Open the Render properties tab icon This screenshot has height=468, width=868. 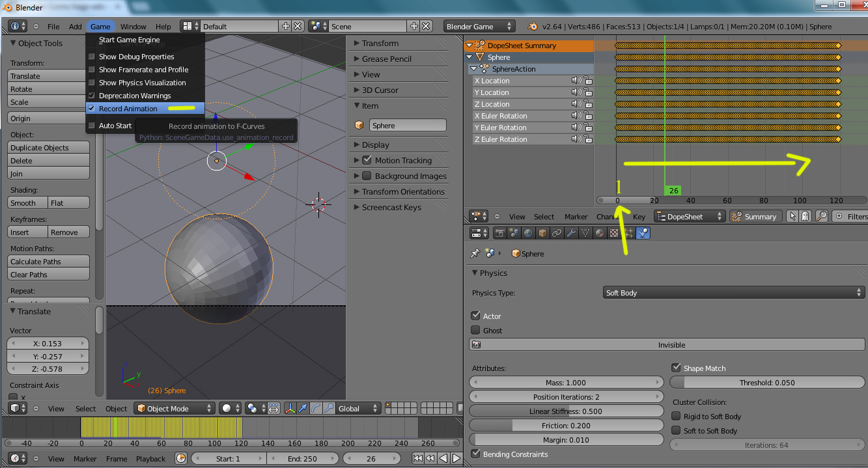[x=500, y=233]
